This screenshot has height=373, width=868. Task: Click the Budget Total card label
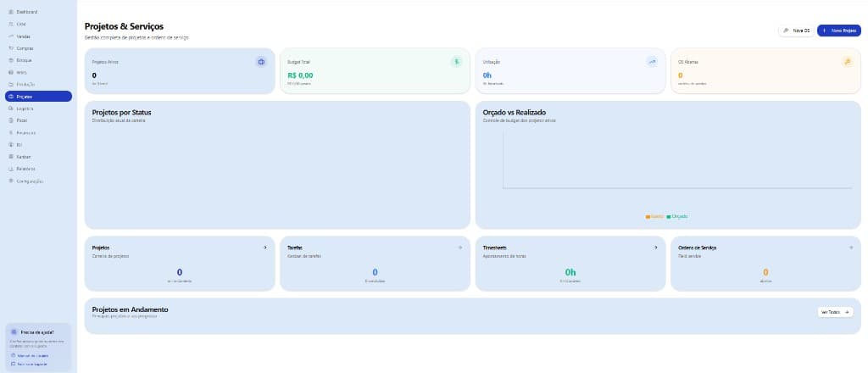tap(298, 62)
